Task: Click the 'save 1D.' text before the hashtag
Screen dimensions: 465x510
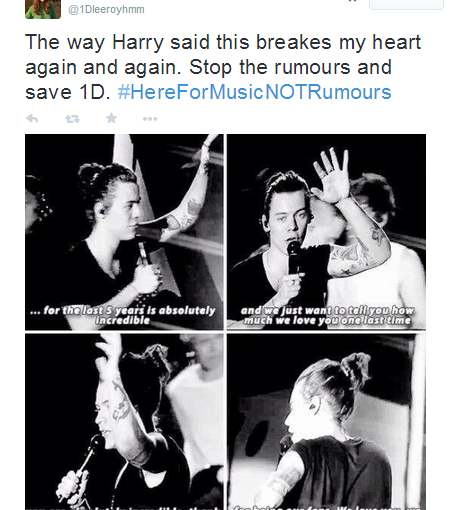Action: pos(68,92)
